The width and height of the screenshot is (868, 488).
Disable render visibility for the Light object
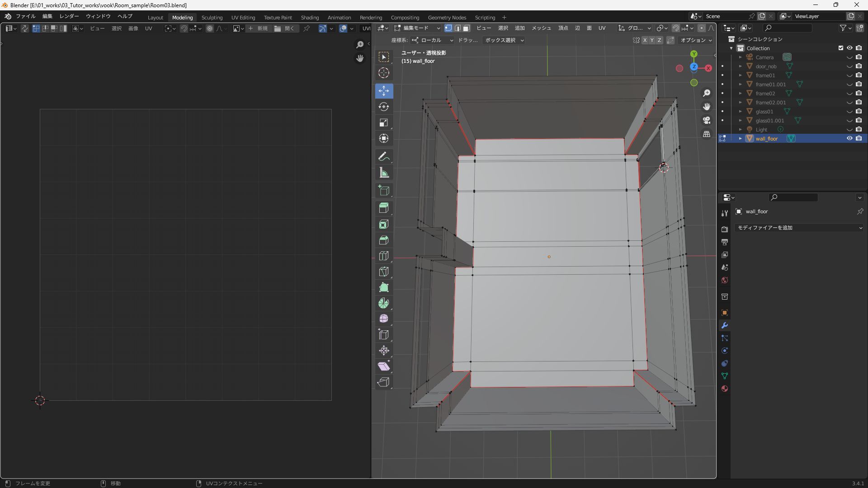coord(859,129)
